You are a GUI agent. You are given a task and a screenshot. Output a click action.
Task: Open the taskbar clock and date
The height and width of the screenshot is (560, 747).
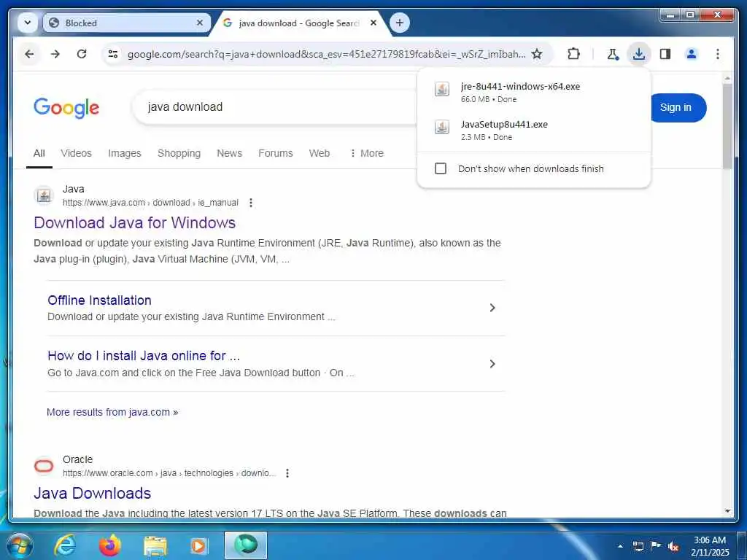pos(710,546)
